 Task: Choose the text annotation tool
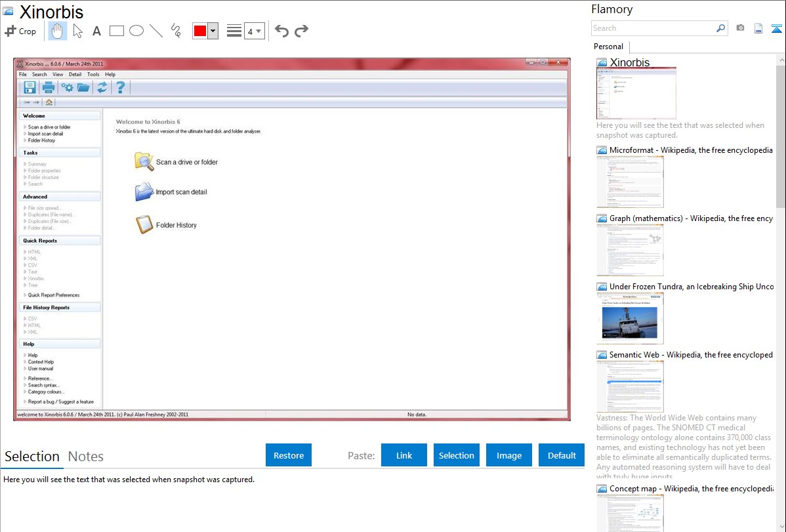96,31
